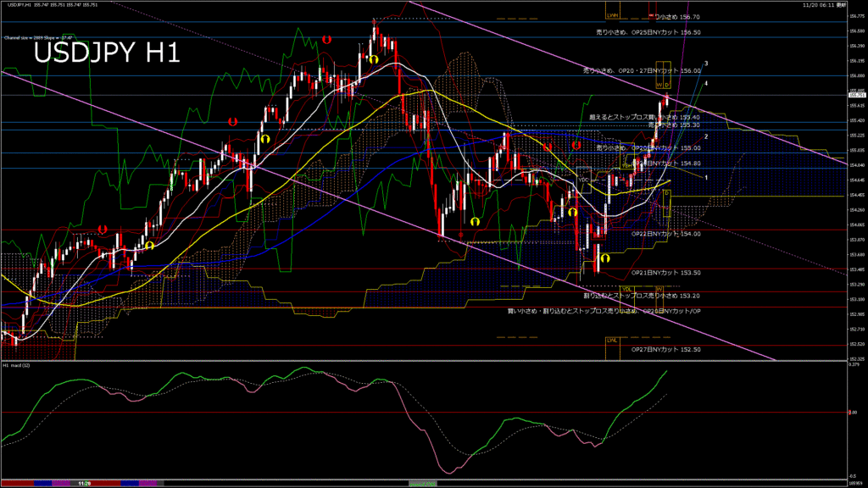Select the 買い小さめ・割り込むと annotation ending NYカット/OP
This screenshot has height=488, width=868.
click(x=604, y=312)
